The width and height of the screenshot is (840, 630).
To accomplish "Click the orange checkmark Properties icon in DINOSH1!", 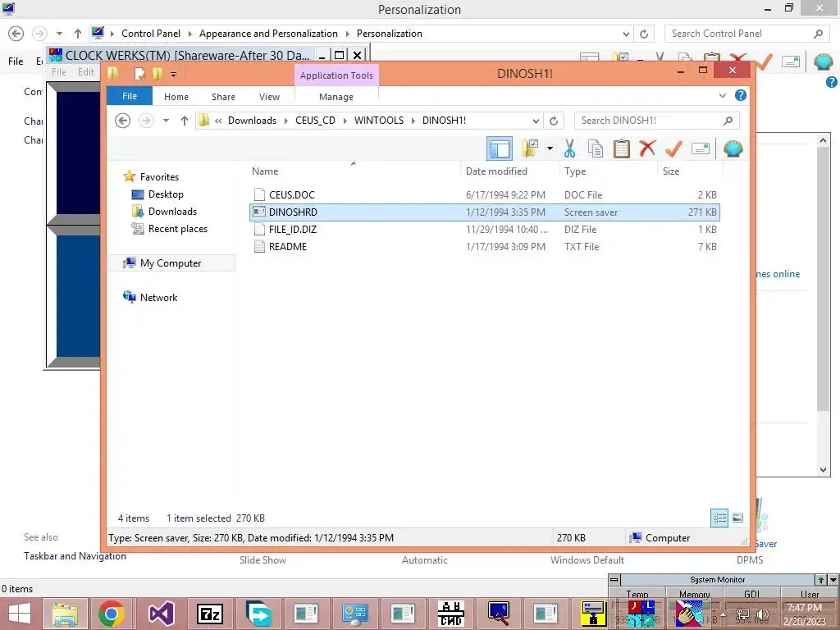I will coord(673,148).
